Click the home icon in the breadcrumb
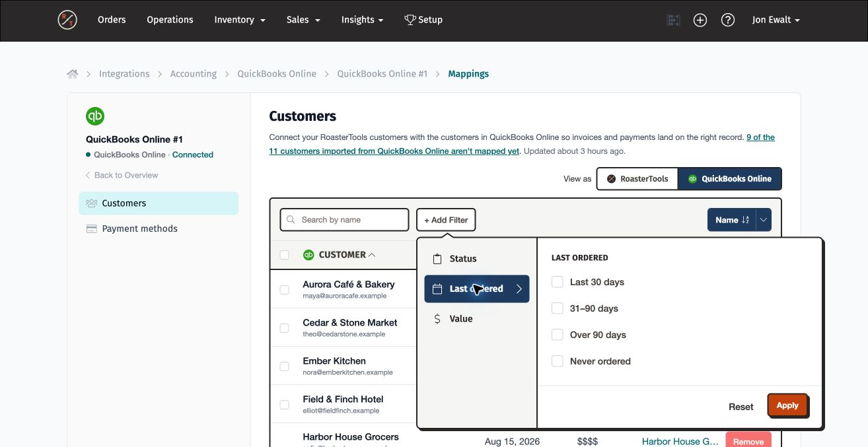 73,74
